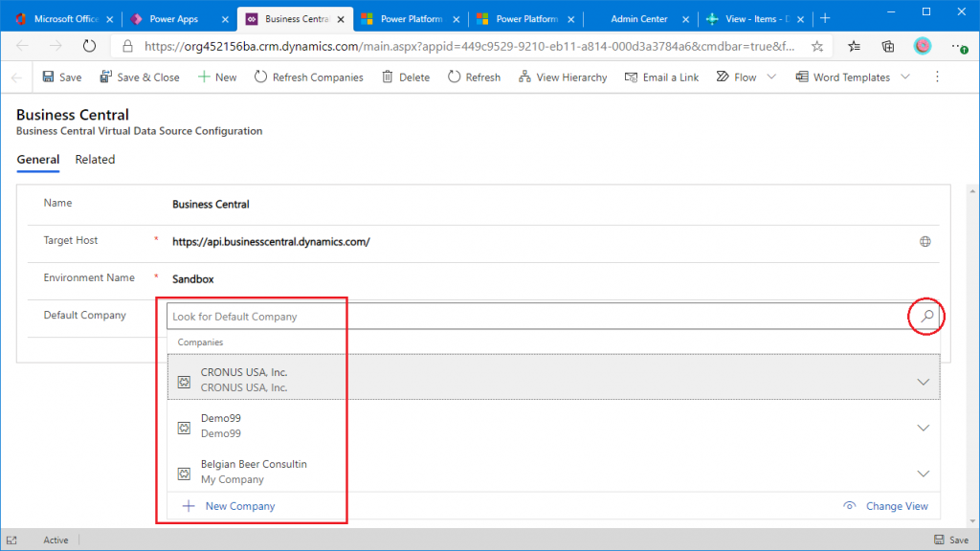Click Email a Link command

tap(662, 77)
